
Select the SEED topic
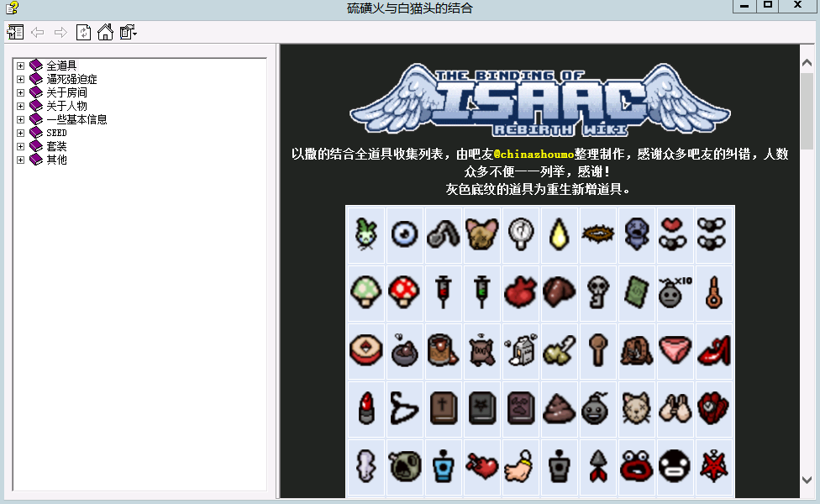point(56,133)
